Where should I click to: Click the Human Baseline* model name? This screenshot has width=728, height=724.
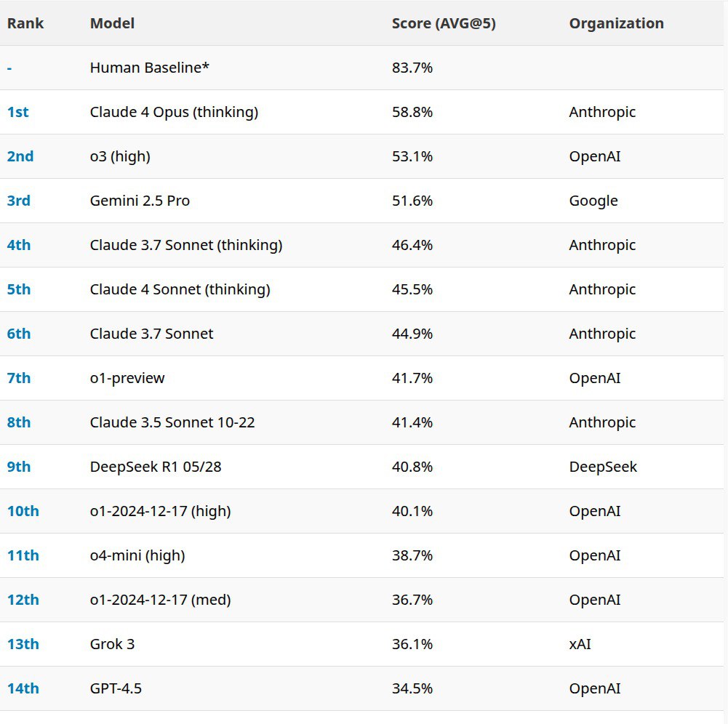150,68
